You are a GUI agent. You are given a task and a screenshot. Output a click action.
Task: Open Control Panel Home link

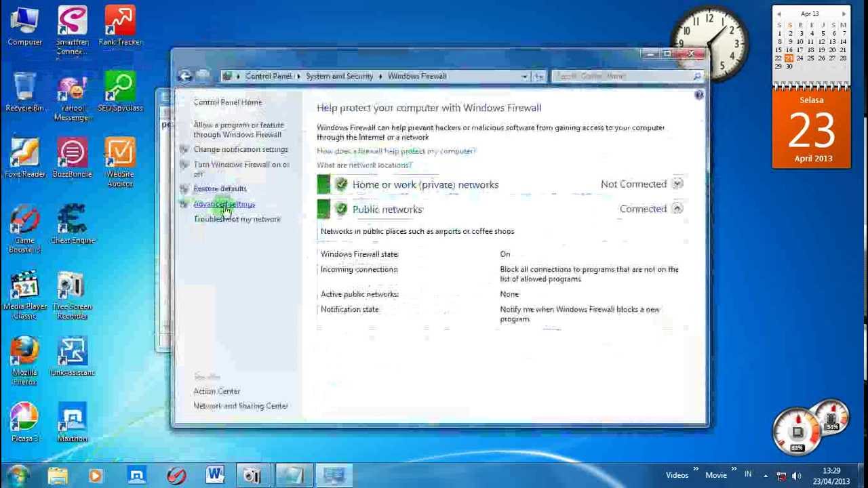tap(227, 102)
